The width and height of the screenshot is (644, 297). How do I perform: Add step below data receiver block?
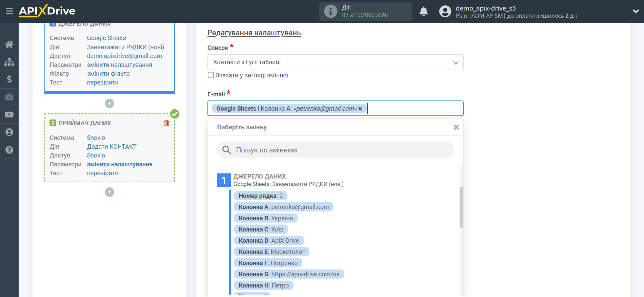pyautogui.click(x=109, y=192)
